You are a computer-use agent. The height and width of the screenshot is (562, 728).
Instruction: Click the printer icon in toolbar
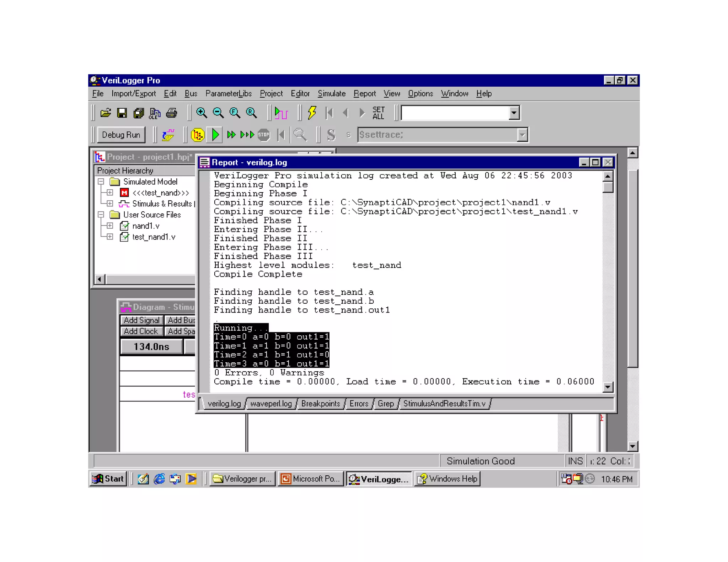171,113
